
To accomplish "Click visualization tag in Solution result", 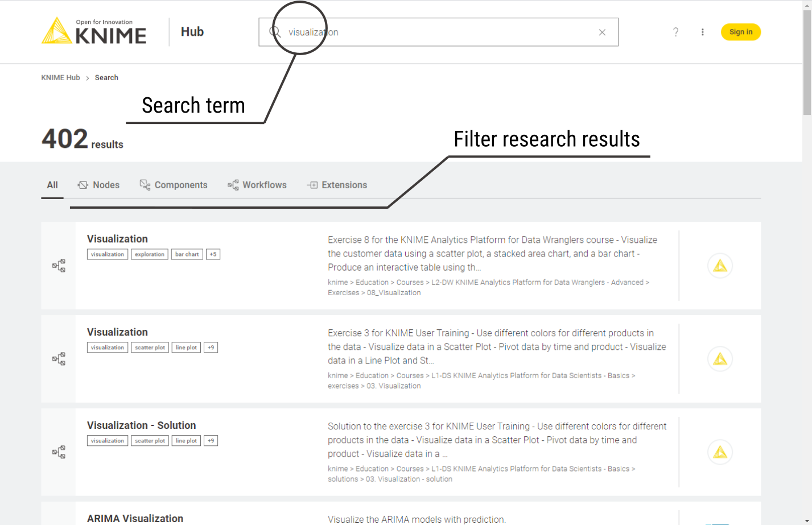I will coord(108,441).
